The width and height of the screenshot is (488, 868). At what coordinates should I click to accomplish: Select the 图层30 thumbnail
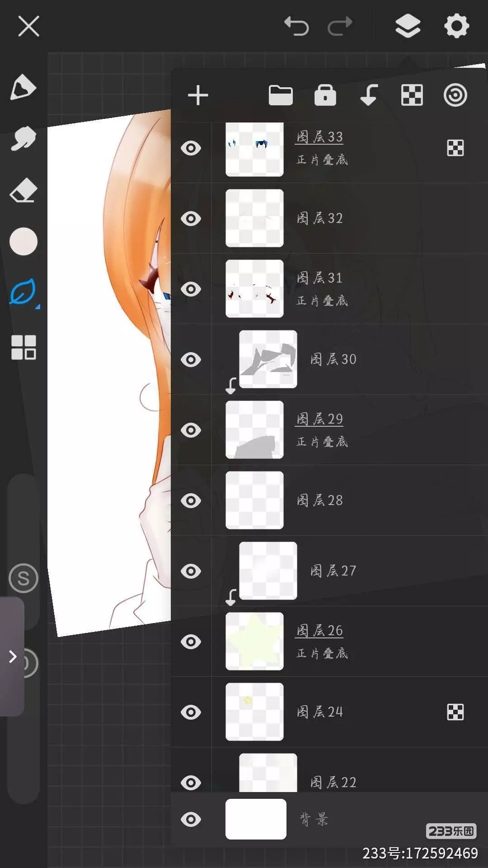coord(268,359)
